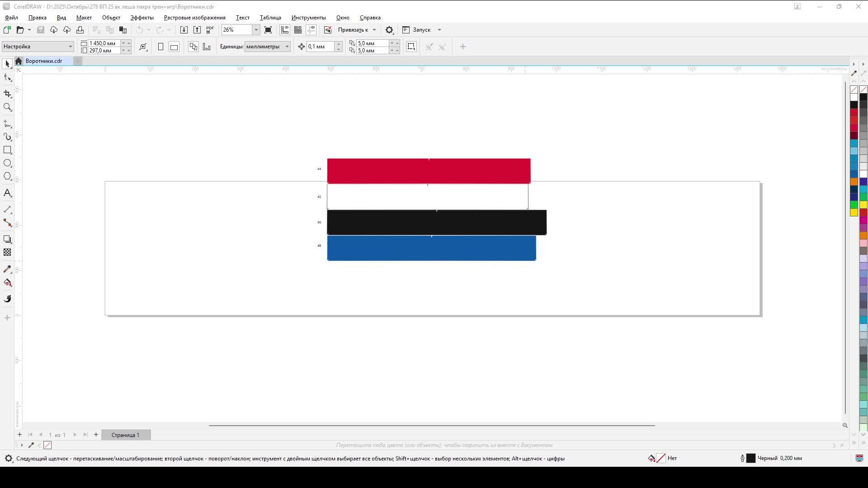Choose the Rectangle tool
Screen dimensions: 868x488
pyautogui.click(x=7, y=150)
